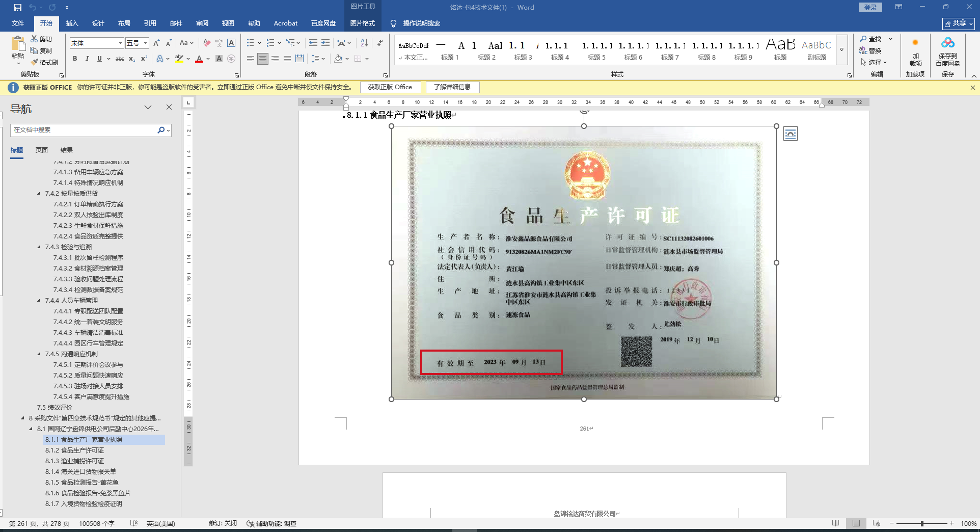
Task: Apply strikethrough formatting
Action: tap(120, 59)
